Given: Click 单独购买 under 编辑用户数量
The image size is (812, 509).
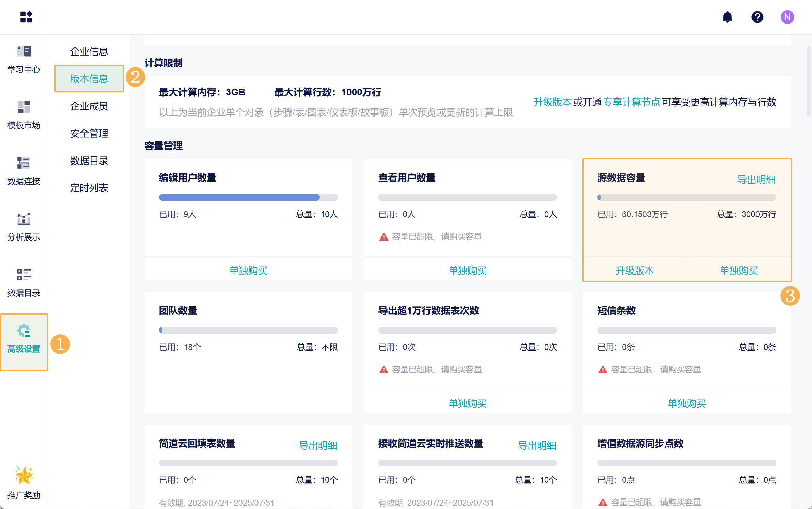Looking at the screenshot, I should [248, 271].
